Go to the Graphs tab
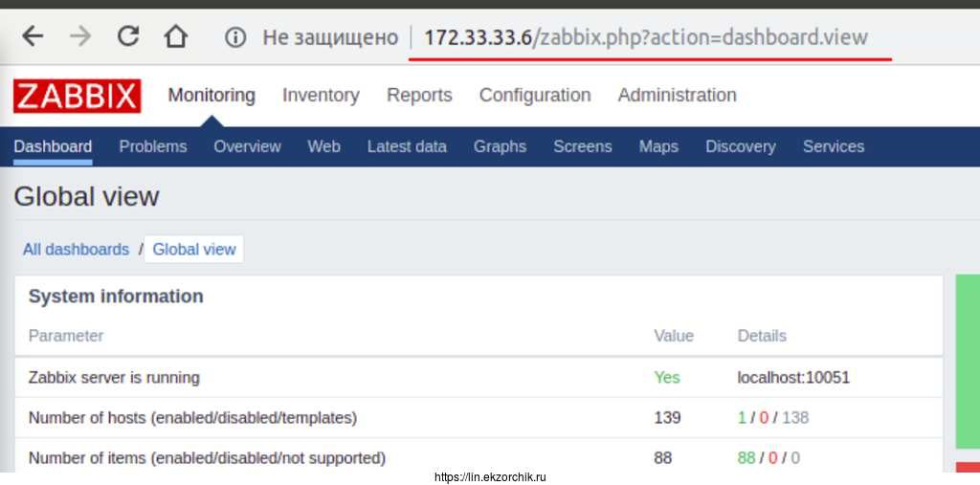Image resolution: width=980 pixels, height=485 pixels. tap(500, 146)
